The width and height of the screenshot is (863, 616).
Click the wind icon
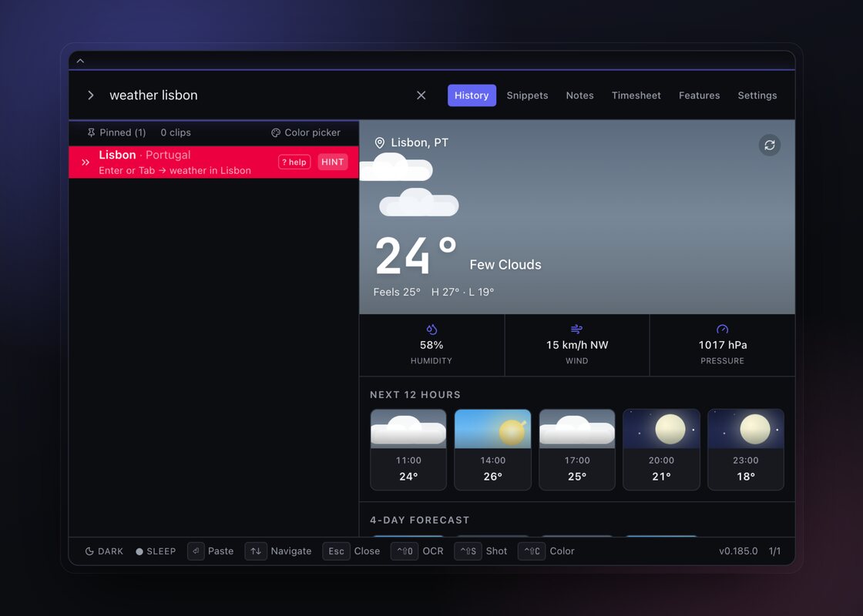pyautogui.click(x=576, y=330)
